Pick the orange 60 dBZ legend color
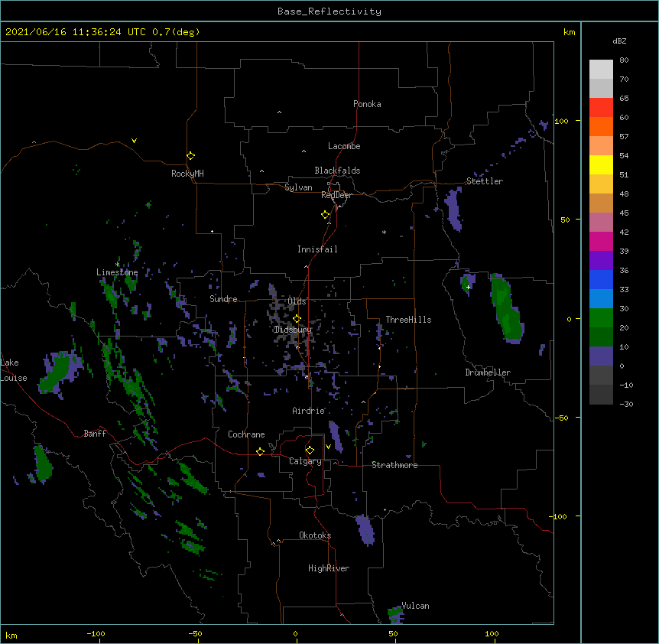 601,126
